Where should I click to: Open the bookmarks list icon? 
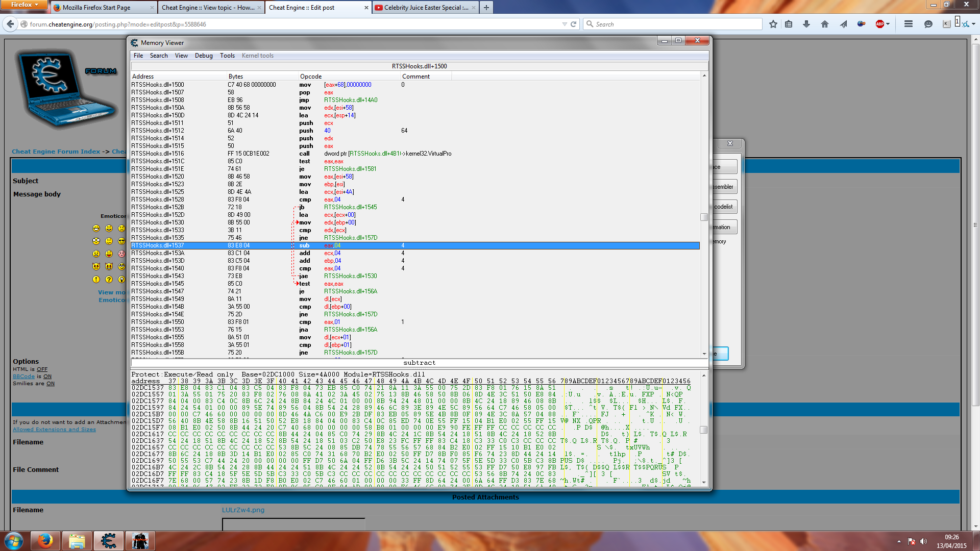click(789, 24)
